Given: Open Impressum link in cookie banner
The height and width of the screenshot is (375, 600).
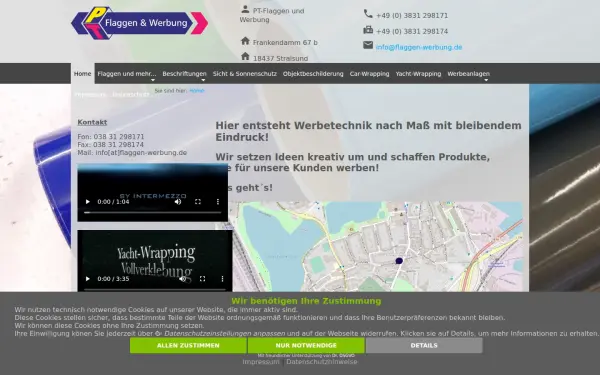Looking at the screenshot, I should (261, 362).
